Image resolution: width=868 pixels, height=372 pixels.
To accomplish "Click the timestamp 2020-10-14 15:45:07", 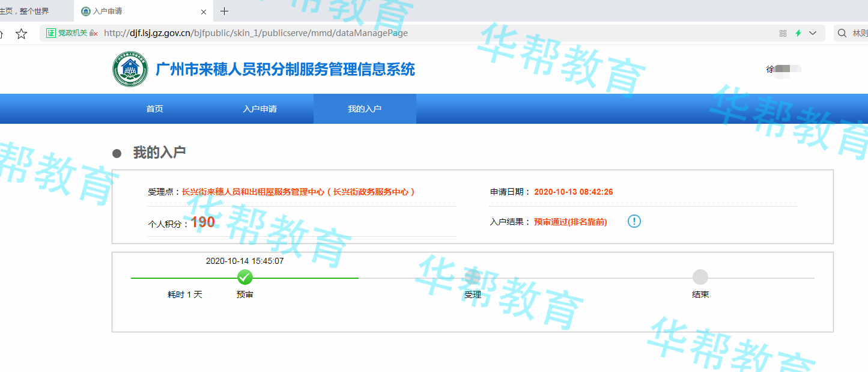I will click(245, 261).
